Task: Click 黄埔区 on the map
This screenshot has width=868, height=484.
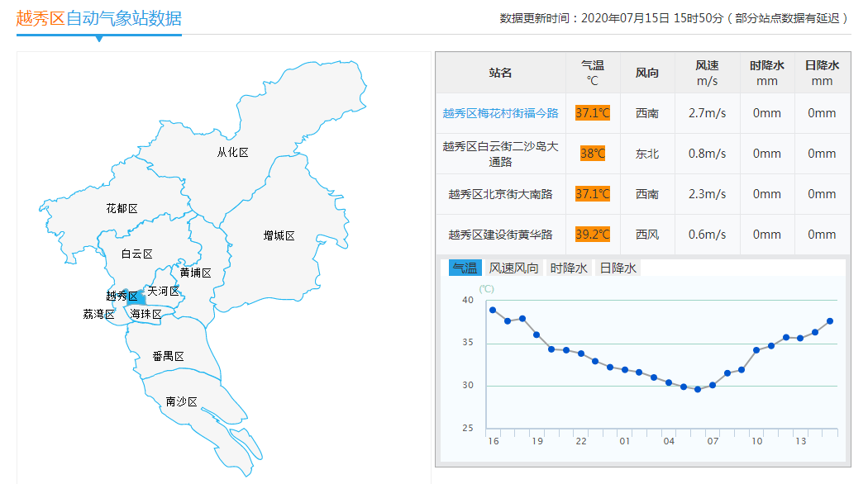Action: [196, 273]
